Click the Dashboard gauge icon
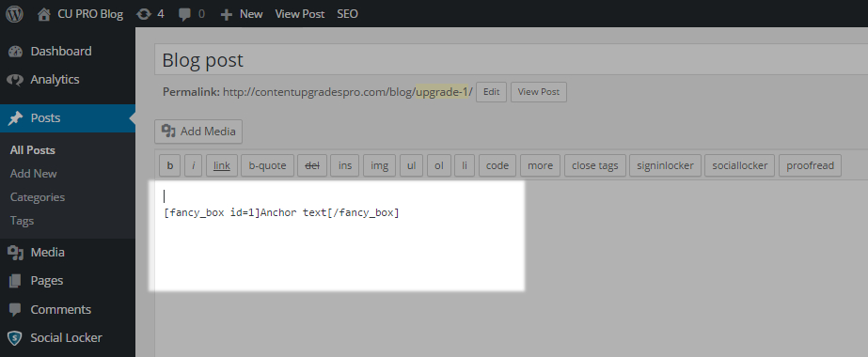The width and height of the screenshot is (868, 357). click(15, 52)
